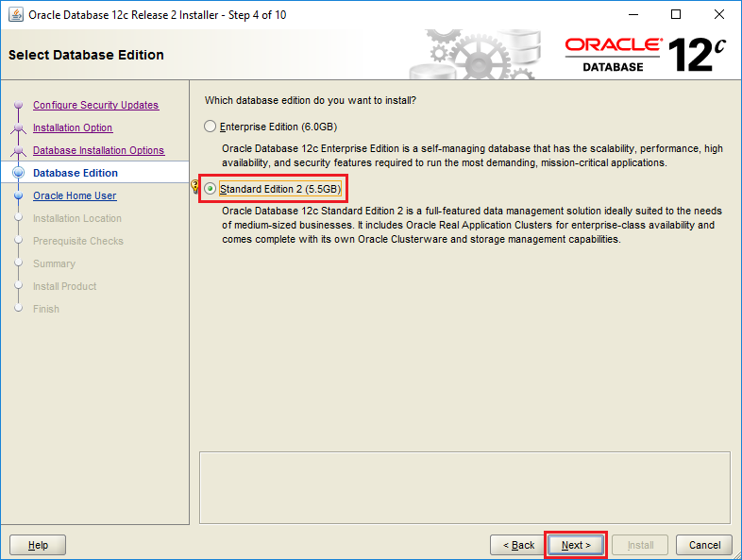This screenshot has height=560, width=742.
Task: Click the step marker beside Oracle Home User
Action: (19, 195)
